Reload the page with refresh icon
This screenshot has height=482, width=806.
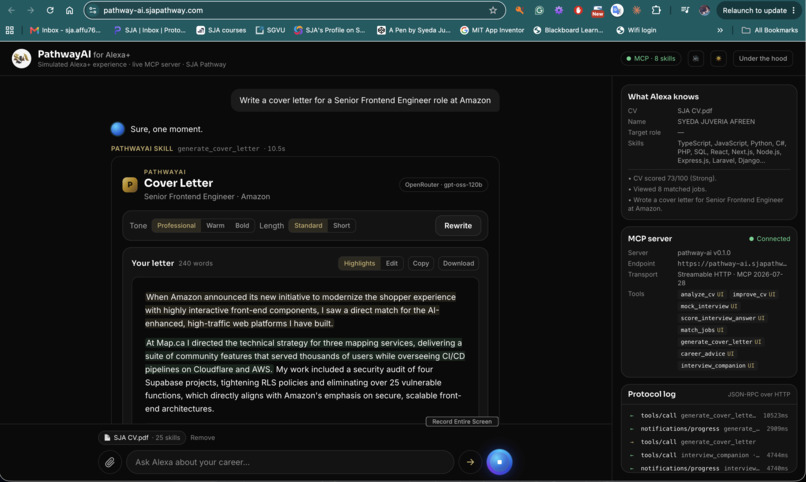(50, 10)
